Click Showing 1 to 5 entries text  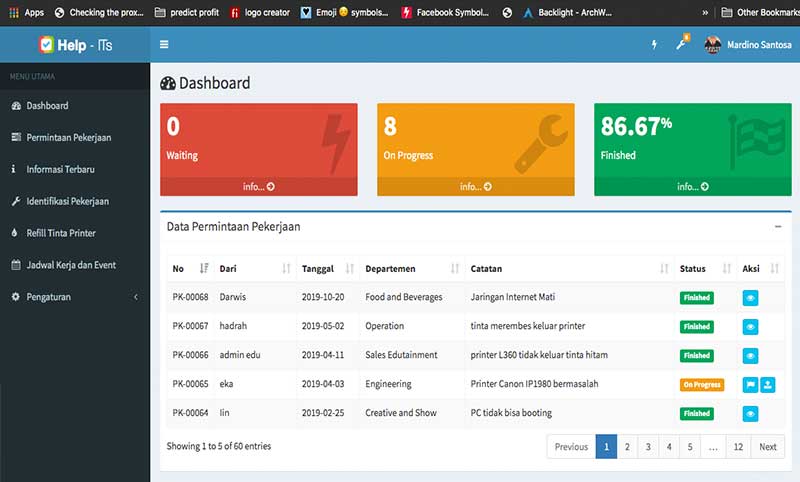point(218,446)
